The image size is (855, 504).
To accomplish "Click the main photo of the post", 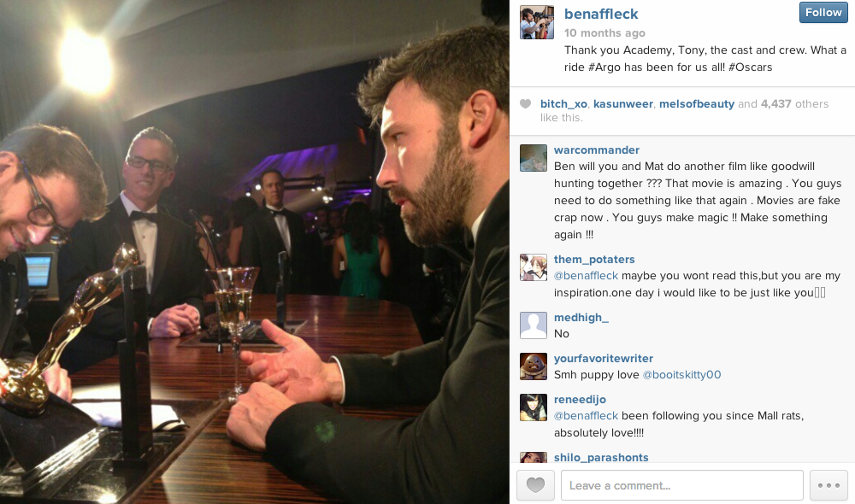I will [x=255, y=252].
